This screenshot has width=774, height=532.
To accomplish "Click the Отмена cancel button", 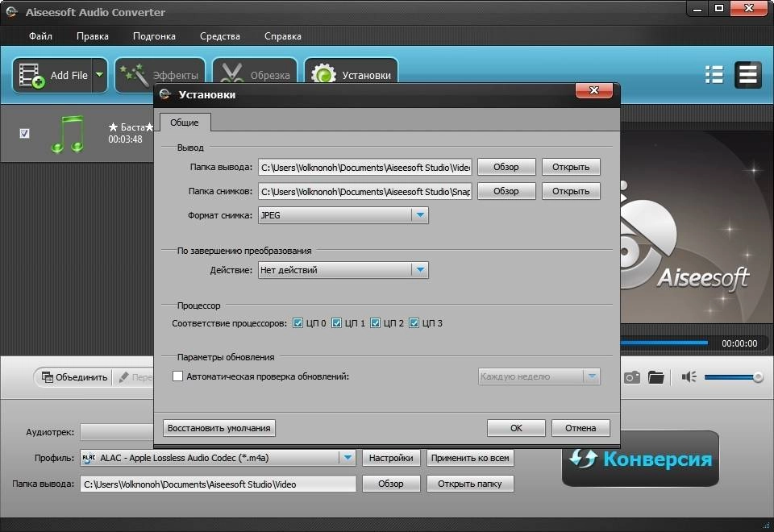I will [580, 428].
